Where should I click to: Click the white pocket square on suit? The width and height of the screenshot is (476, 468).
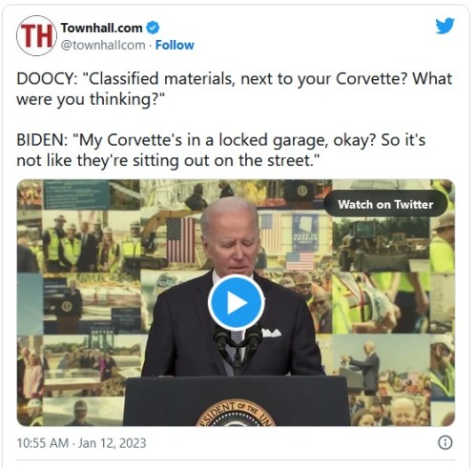coord(271,333)
